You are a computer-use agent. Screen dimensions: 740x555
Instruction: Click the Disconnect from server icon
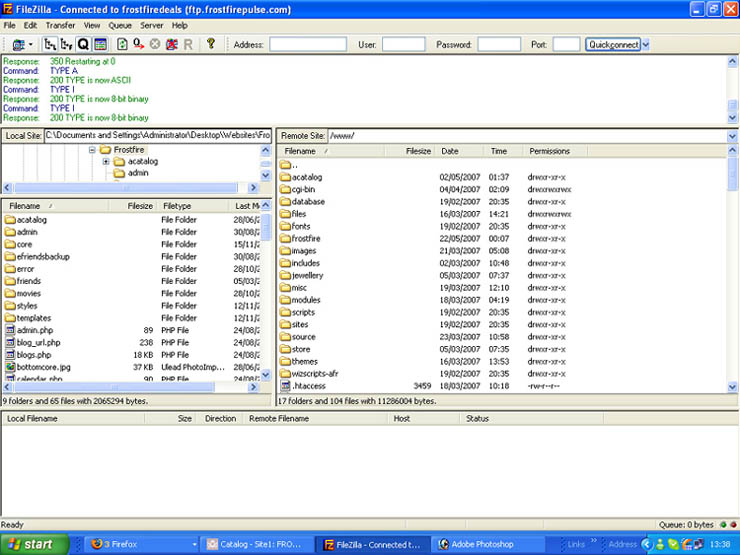[171, 44]
